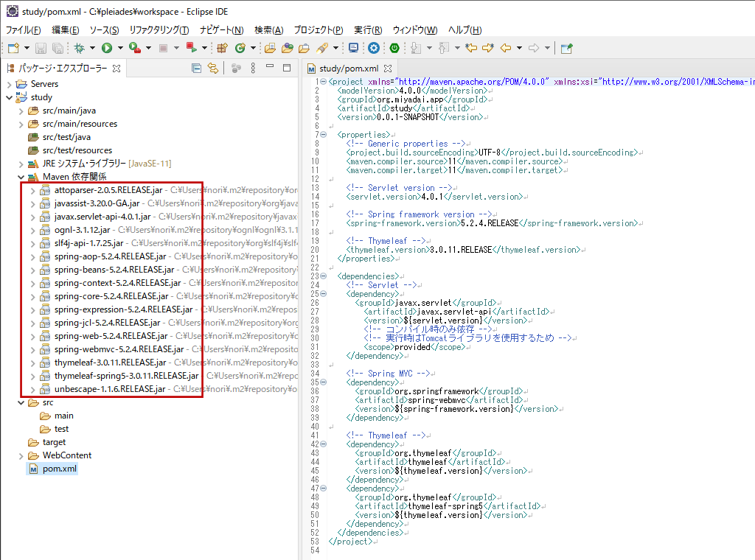Expand the JRE System Library node
The image size is (755, 560).
click(x=21, y=164)
